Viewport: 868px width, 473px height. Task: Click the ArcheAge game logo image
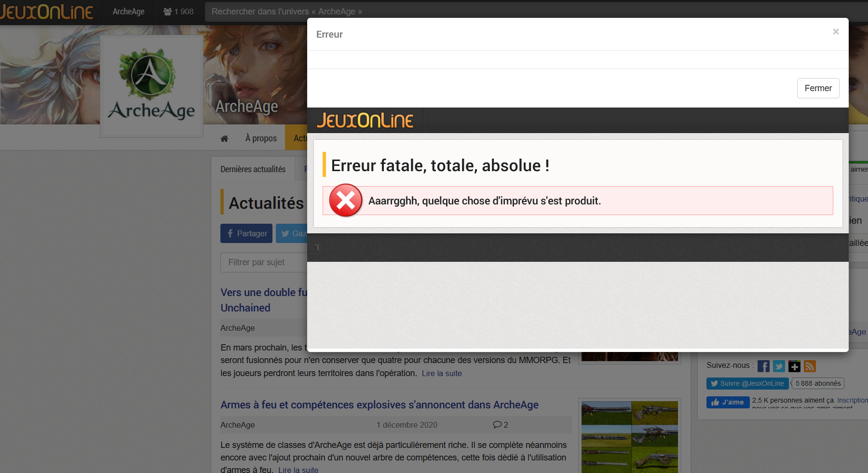click(x=151, y=86)
